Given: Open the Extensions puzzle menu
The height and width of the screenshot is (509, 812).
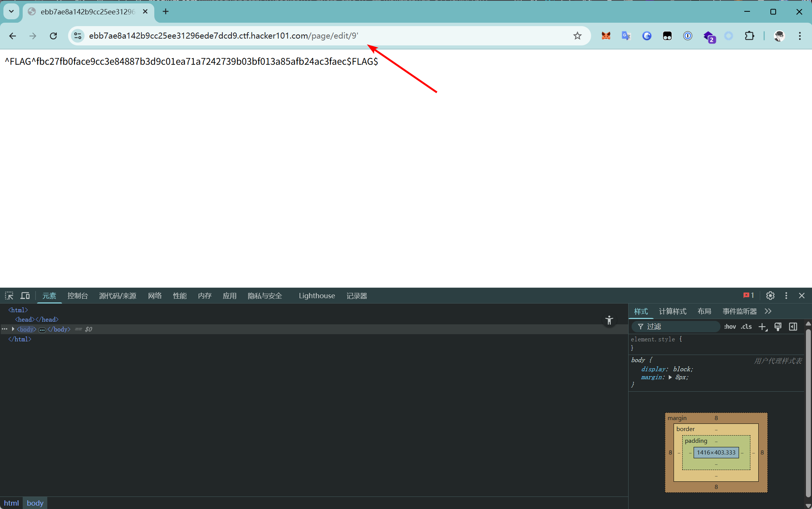Looking at the screenshot, I should [749, 36].
